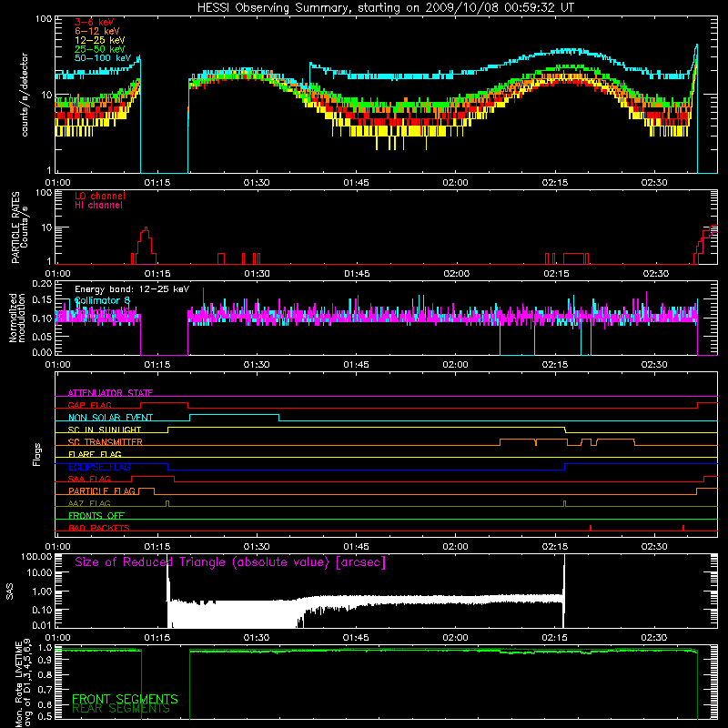Click the Normalized modulation axis label
728x728 pixels.
17,318
